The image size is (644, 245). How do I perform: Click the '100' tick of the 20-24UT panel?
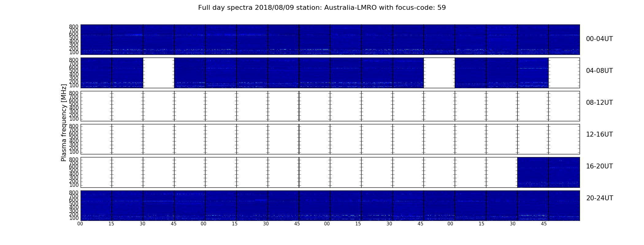(x=74, y=218)
